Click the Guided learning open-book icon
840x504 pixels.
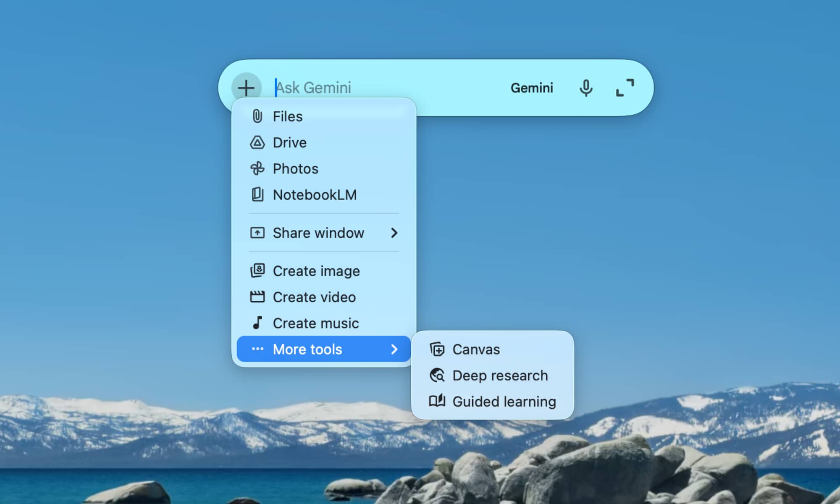tap(437, 402)
